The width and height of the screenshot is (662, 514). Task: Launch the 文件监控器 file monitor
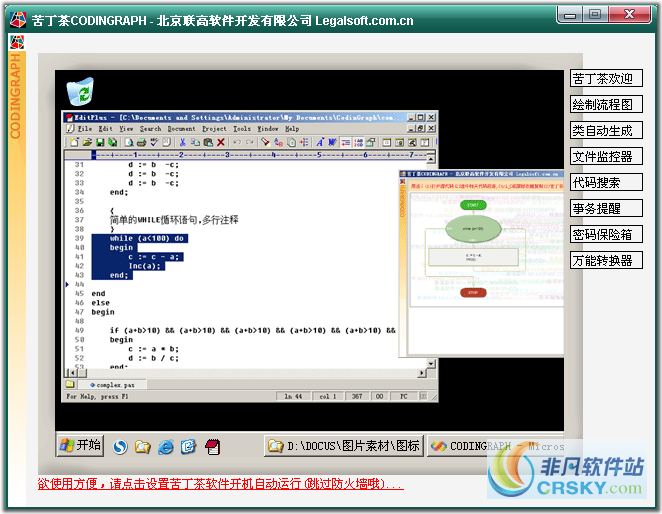(606, 156)
